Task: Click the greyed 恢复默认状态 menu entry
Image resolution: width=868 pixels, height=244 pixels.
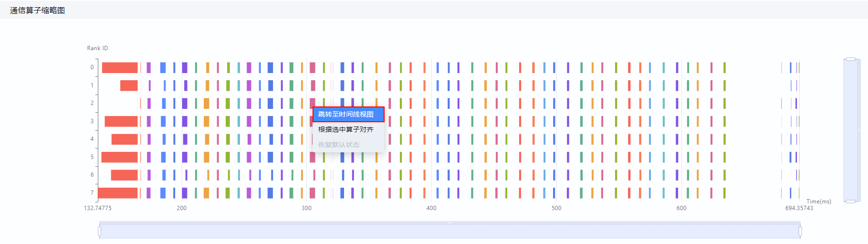Action: pos(348,145)
